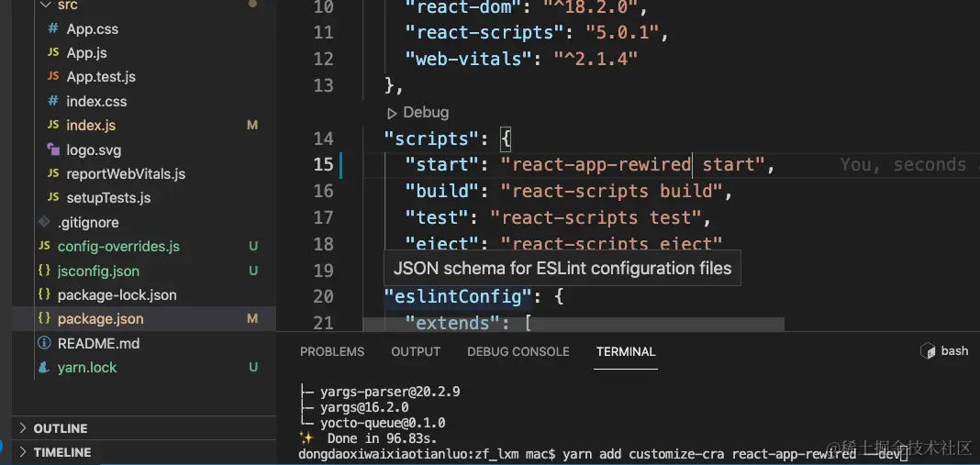This screenshot has width=980, height=465.
Task: Click the hash icon beside index.css
Action: pyautogui.click(x=54, y=101)
